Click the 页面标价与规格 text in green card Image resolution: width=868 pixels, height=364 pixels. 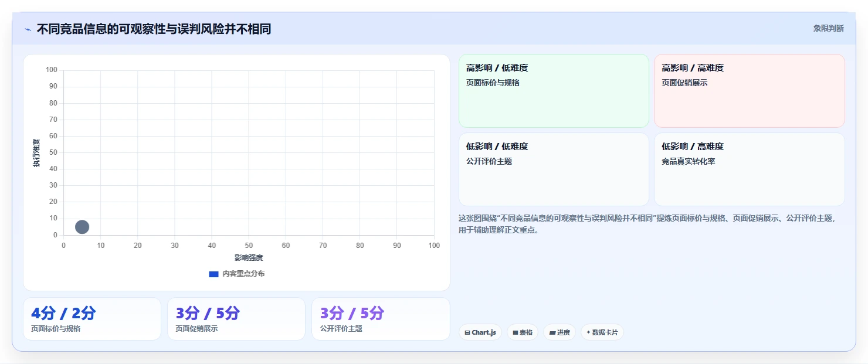click(x=493, y=83)
